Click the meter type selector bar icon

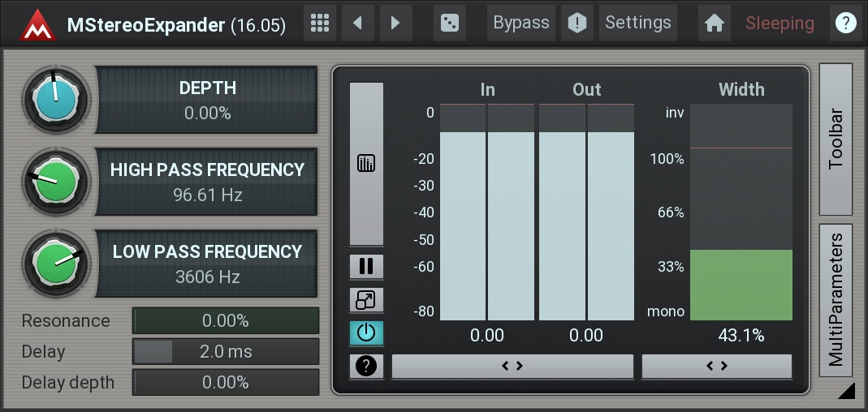[x=366, y=164]
